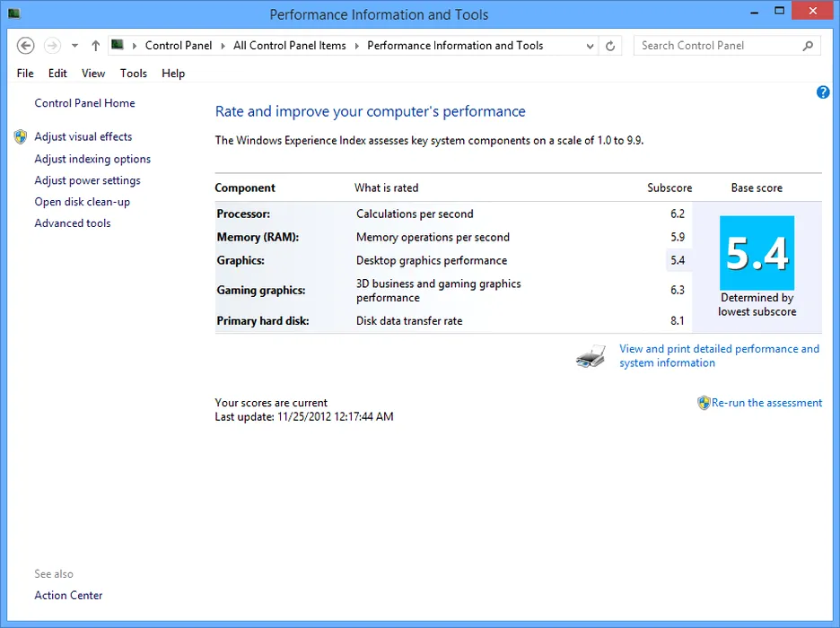The height and width of the screenshot is (628, 840).
Task: Open Adjust indexing options
Action: click(92, 159)
